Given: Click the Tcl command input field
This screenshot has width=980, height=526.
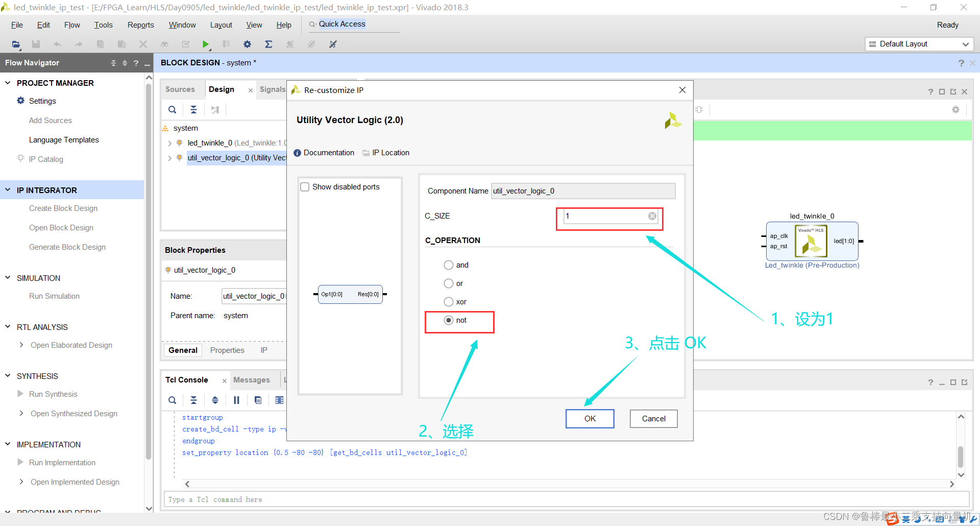Looking at the screenshot, I should tap(567, 499).
